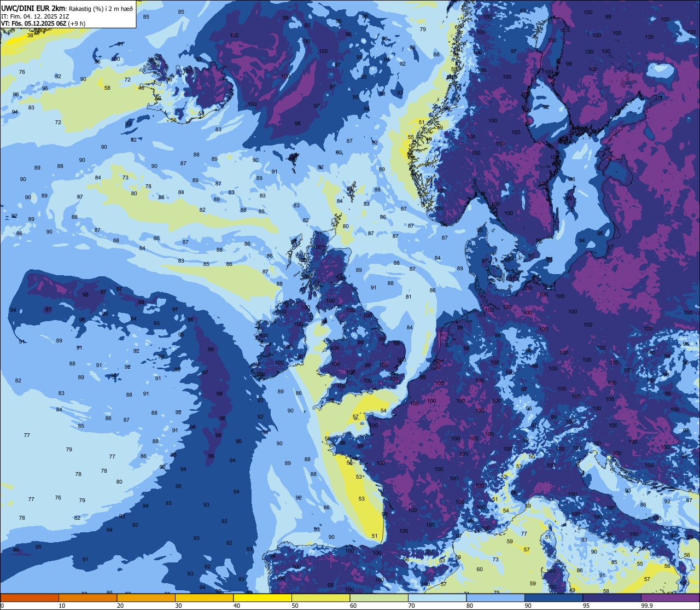This screenshot has width=700, height=610.
Task: Click the IT: Fim. 04. 12. 2025 21Z line
Action: [36, 16]
